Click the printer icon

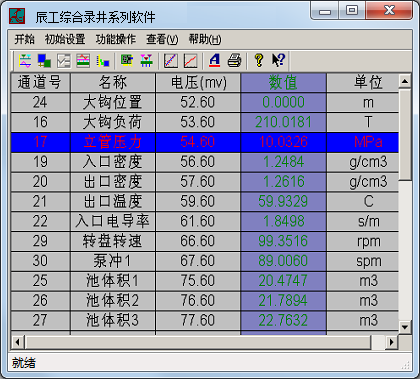234,61
